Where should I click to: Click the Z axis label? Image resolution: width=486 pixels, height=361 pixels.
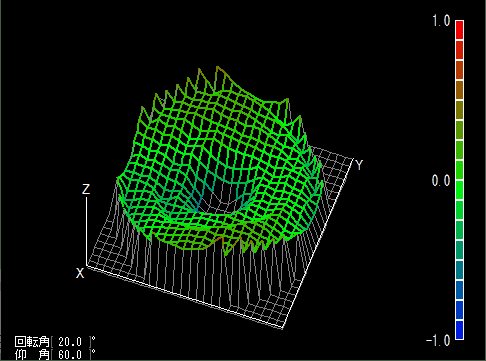[x=86, y=189]
